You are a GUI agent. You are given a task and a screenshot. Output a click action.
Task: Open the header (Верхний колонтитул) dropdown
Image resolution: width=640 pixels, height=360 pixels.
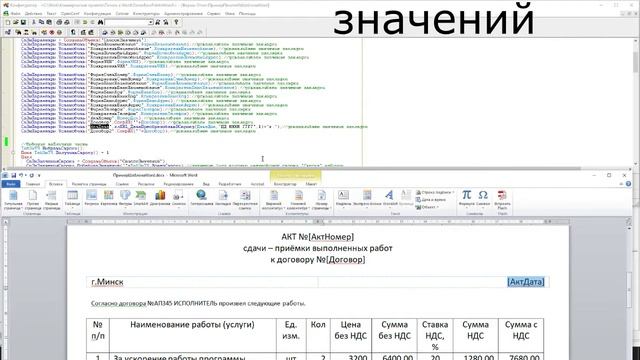coord(274,200)
